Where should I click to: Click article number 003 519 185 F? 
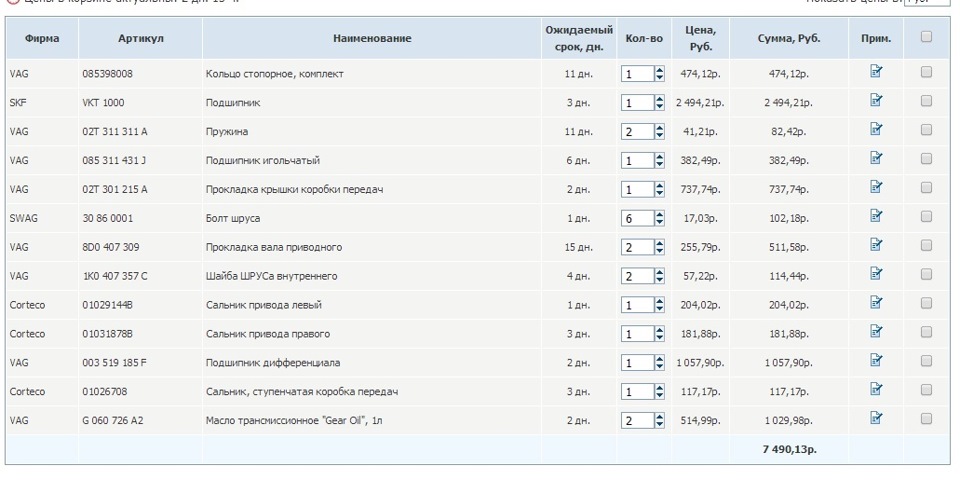pyautogui.click(x=114, y=362)
